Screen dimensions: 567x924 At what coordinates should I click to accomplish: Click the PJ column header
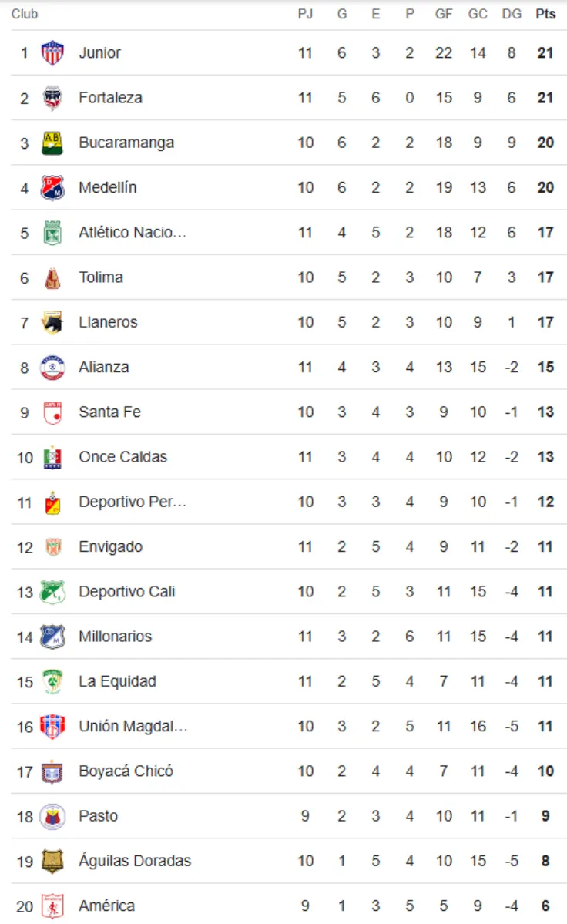point(305,15)
